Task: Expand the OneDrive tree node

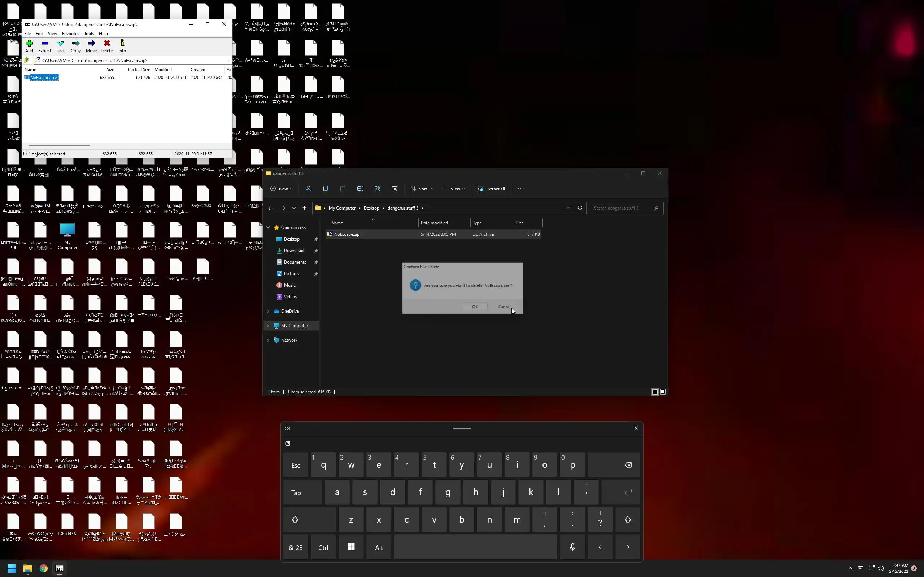Action: (x=268, y=311)
